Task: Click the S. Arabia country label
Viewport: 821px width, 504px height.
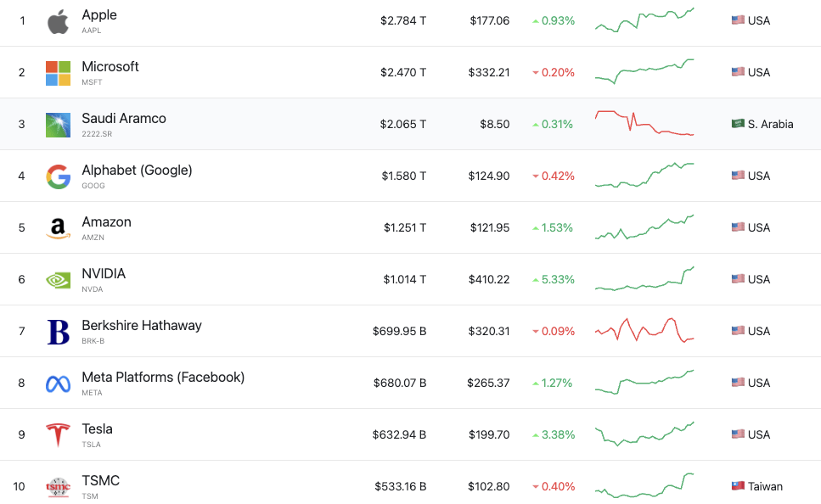Action: [771, 125]
